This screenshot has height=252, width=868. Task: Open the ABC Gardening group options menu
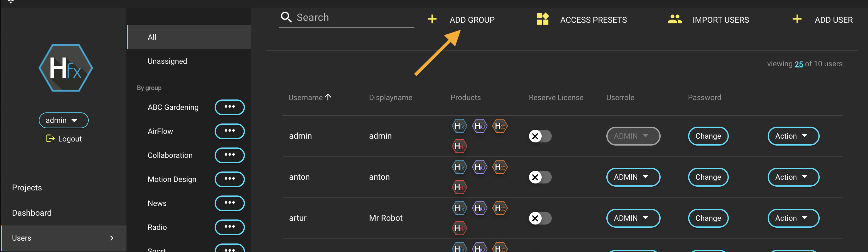click(229, 107)
